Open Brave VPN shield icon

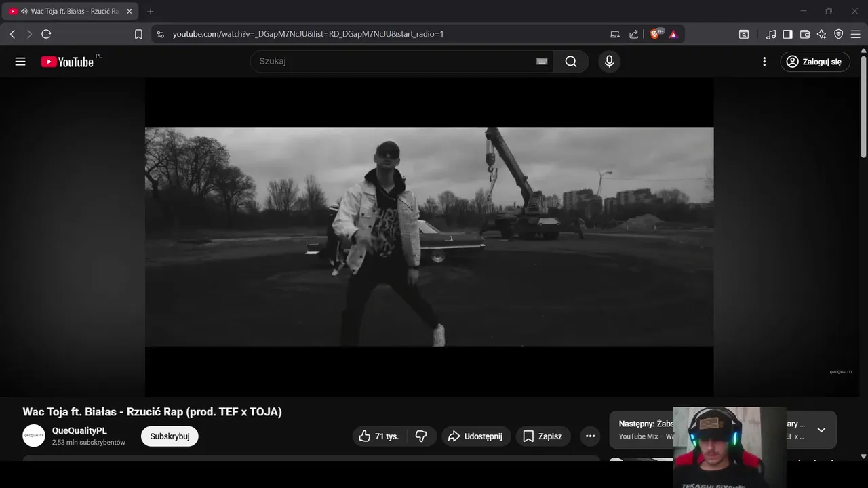tap(838, 34)
